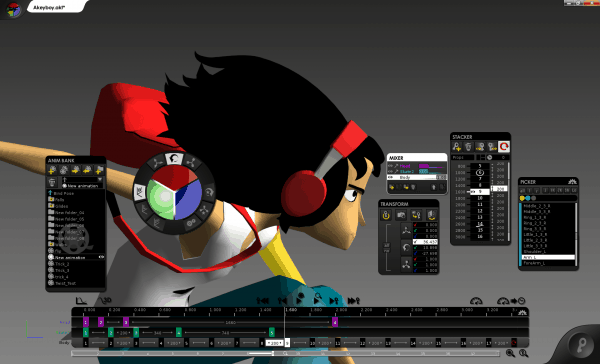
Task: Select the Transform scale icon
Action: click(406, 264)
